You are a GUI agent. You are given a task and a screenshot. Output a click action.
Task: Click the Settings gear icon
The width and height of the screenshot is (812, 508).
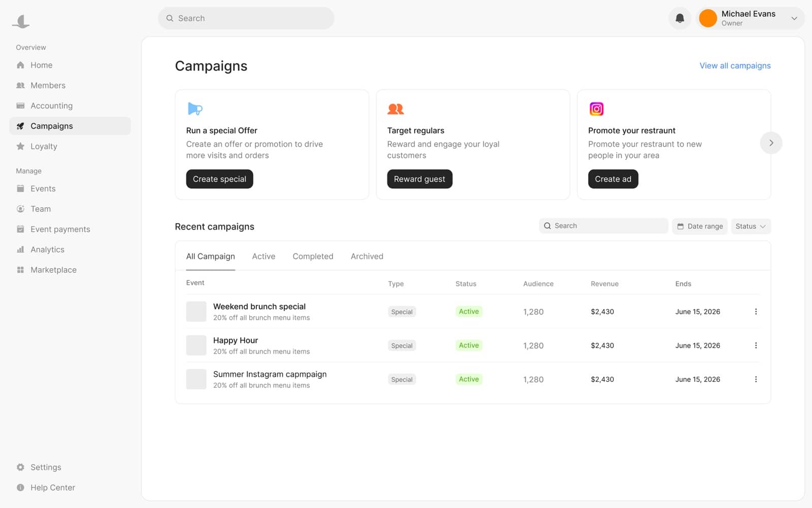coord(20,467)
